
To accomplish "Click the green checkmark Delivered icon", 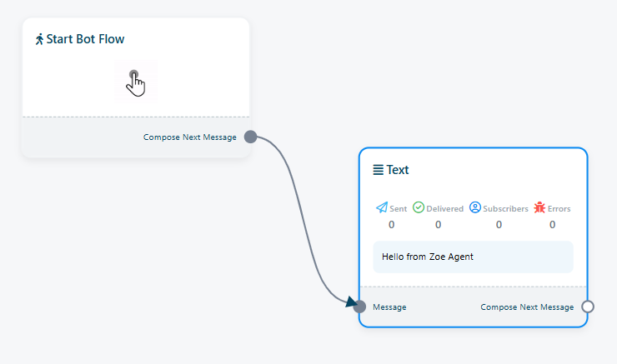I will coord(419,207).
